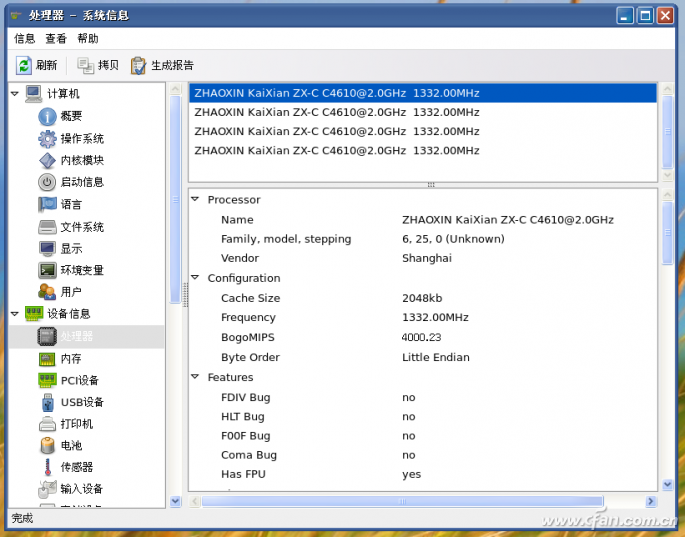The width and height of the screenshot is (685, 537).
Task: Collapse the Configuration section
Action: click(195, 278)
